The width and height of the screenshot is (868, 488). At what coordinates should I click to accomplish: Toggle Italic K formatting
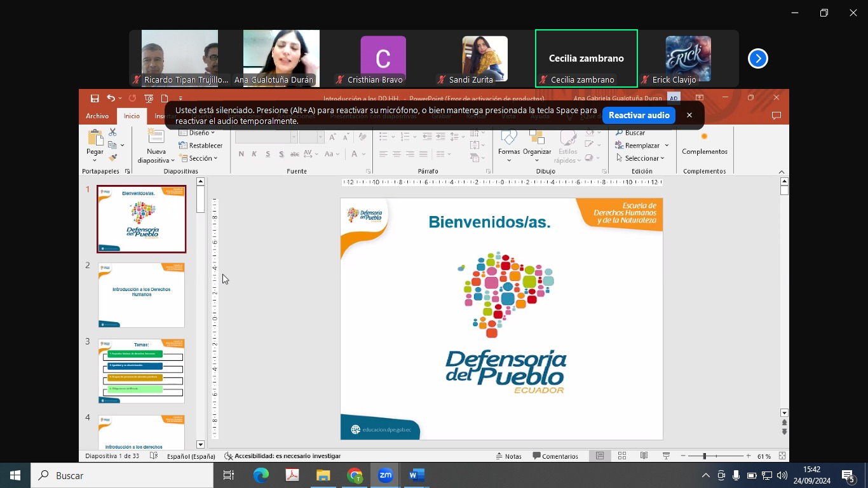(254, 154)
